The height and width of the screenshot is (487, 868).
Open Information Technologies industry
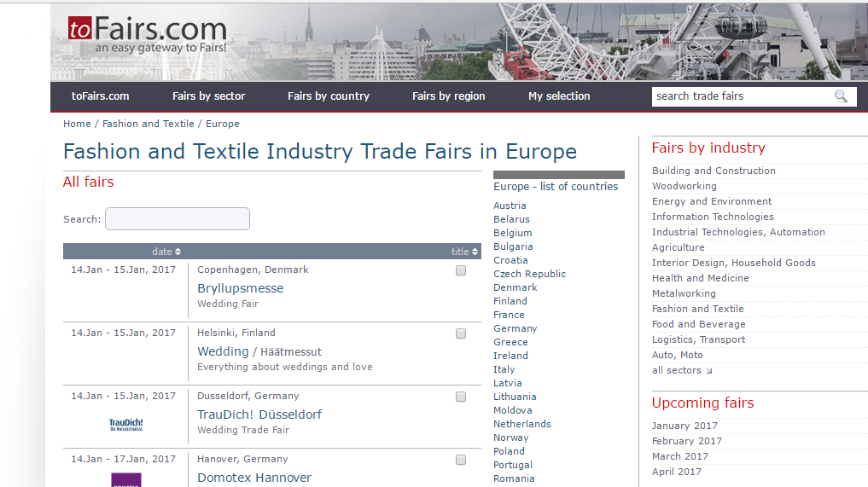713,217
